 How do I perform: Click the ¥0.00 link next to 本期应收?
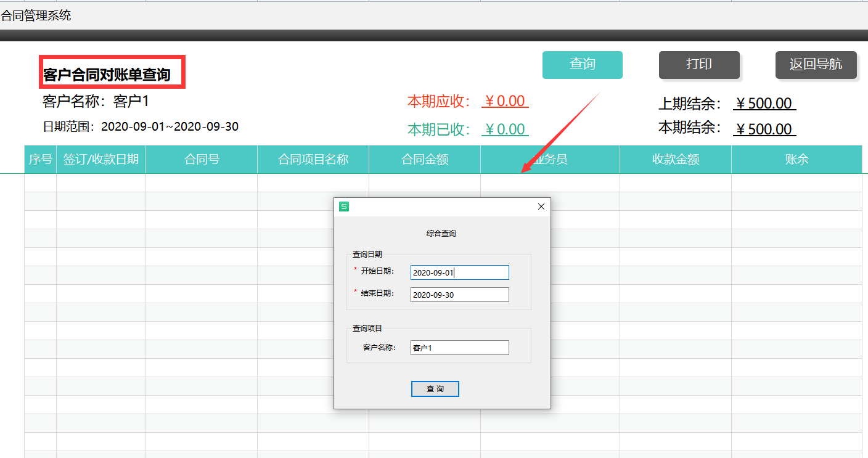[x=505, y=100]
